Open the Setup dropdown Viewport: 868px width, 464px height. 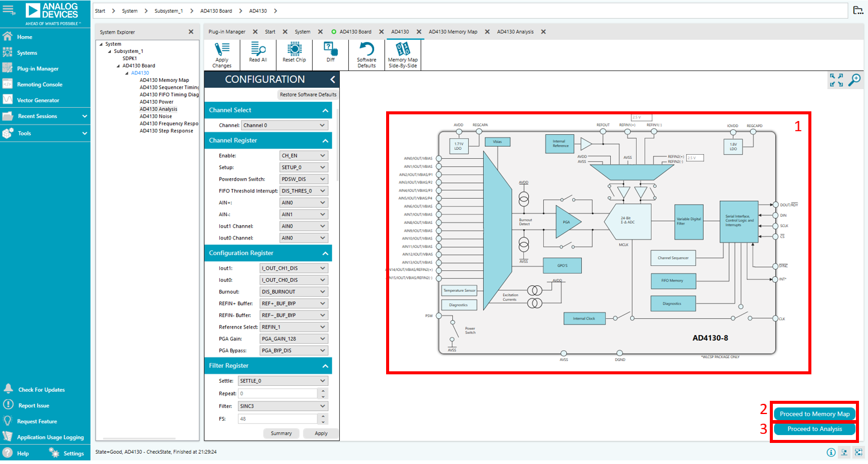pyautogui.click(x=304, y=167)
